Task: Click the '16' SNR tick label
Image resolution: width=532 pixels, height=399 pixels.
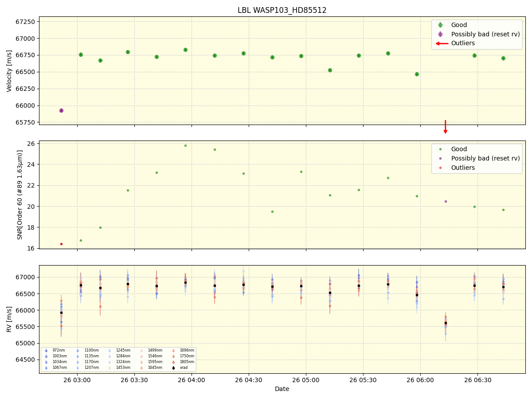Action: pyautogui.click(x=31, y=248)
